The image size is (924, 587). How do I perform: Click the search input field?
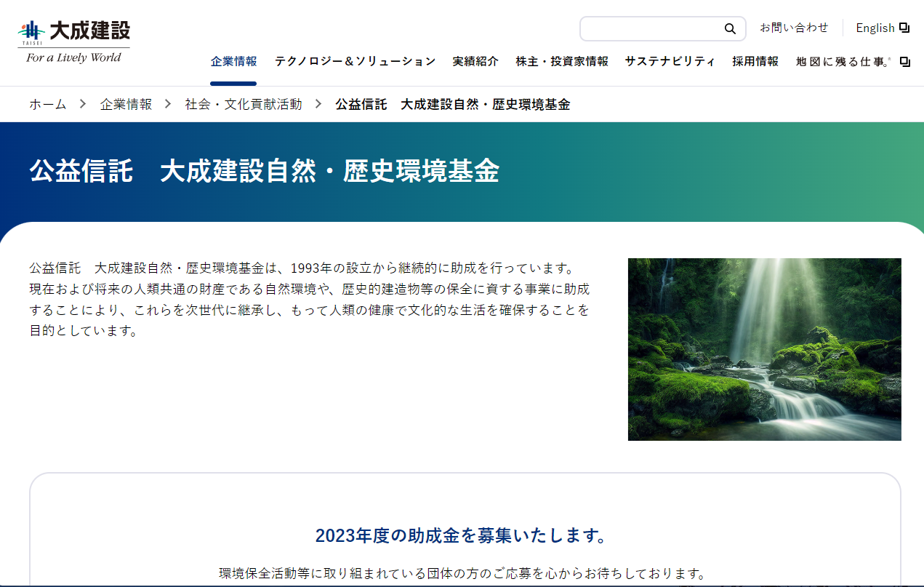651,29
